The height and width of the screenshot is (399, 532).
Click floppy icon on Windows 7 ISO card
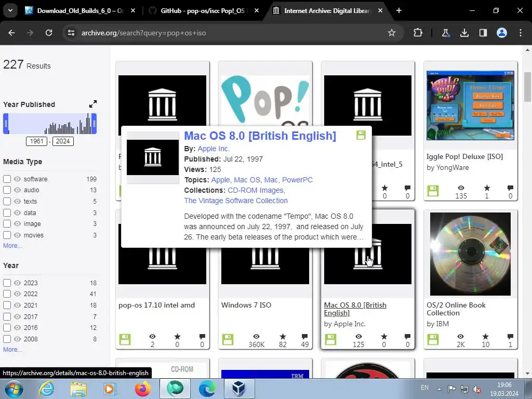click(x=228, y=340)
